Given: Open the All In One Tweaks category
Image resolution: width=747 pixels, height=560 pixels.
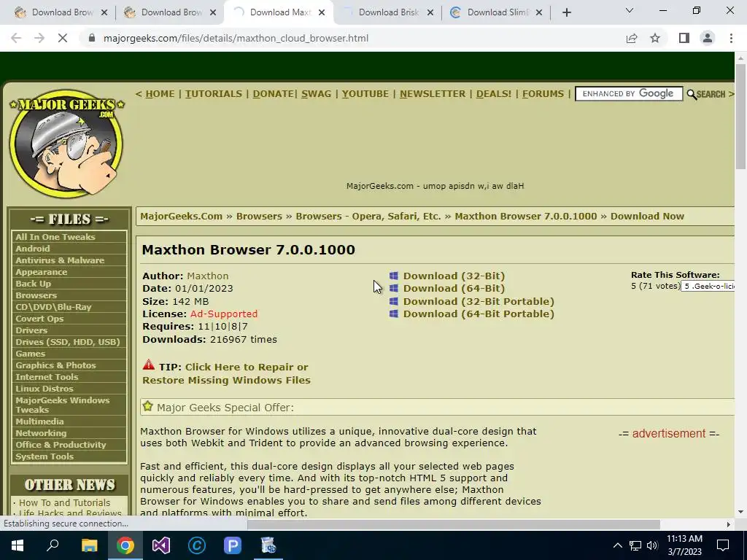Looking at the screenshot, I should 55,237.
